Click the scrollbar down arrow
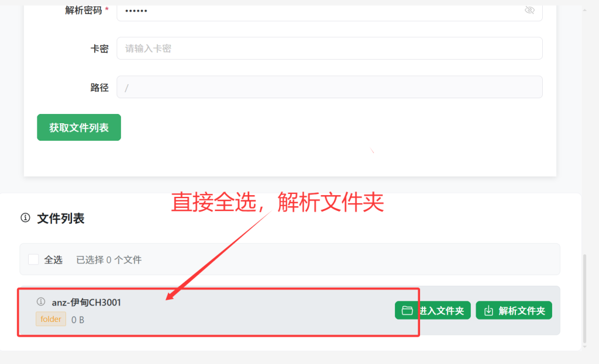This screenshot has width=599, height=364. [584, 347]
